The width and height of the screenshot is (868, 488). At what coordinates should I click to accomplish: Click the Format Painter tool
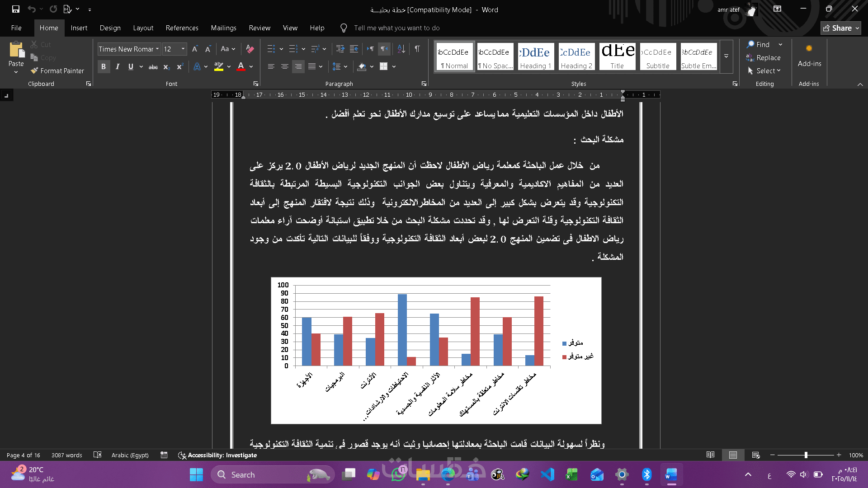coord(57,71)
